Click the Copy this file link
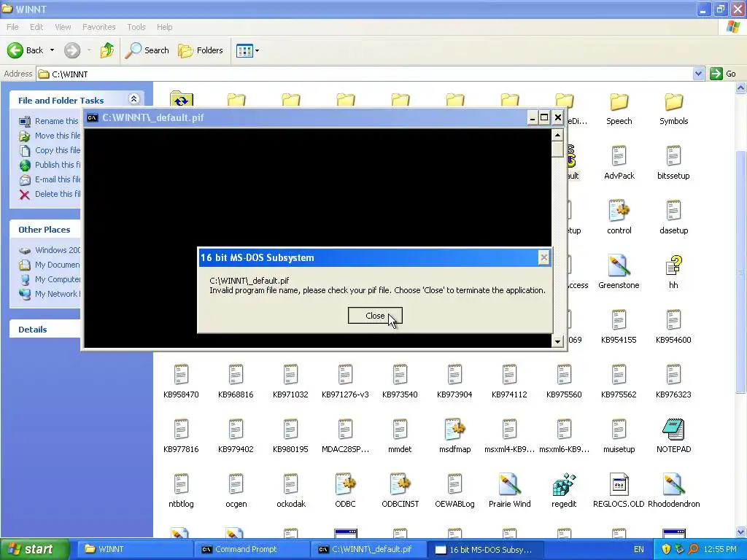This screenshot has height=560, width=747. click(50, 150)
